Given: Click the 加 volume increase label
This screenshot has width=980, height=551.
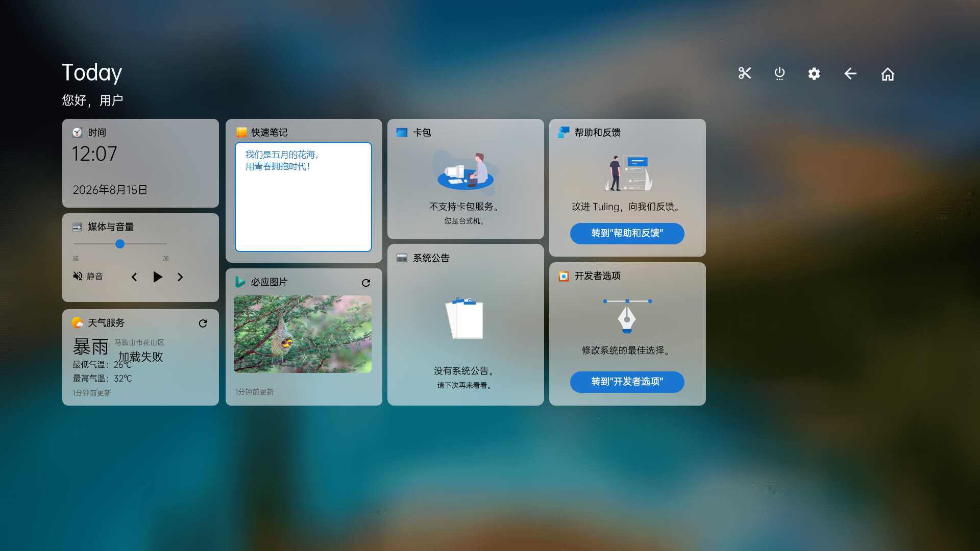Looking at the screenshot, I should 165,259.
